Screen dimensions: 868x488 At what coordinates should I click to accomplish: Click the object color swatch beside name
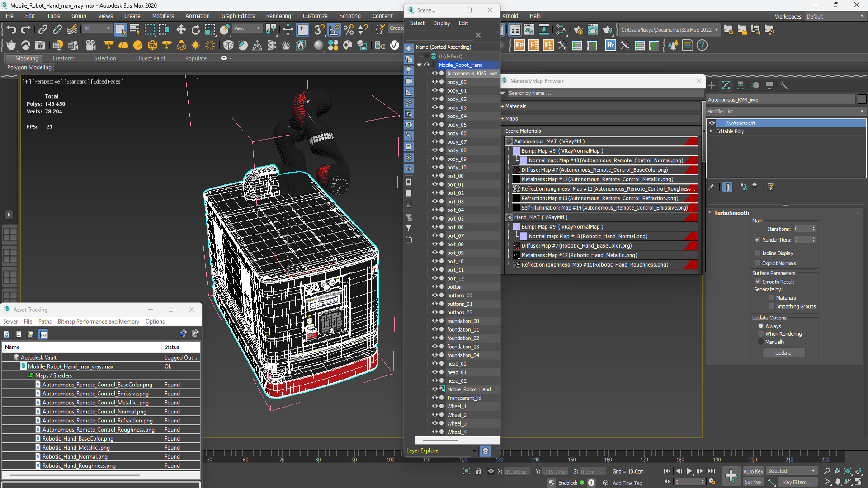862,99
